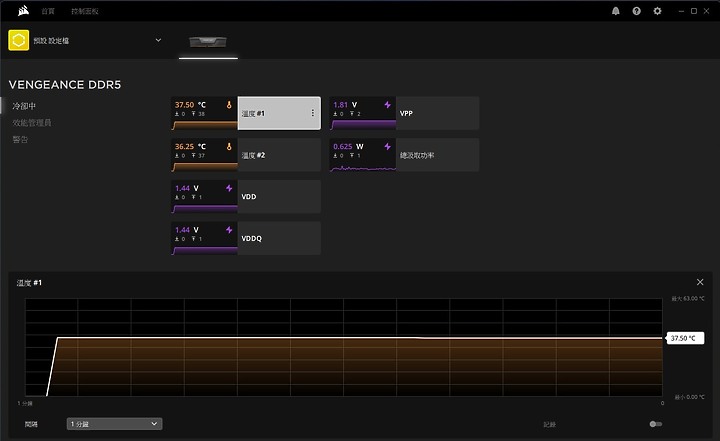Select the VDD sensor card
Screen dimensions: 720x441
pyautogui.click(x=246, y=197)
